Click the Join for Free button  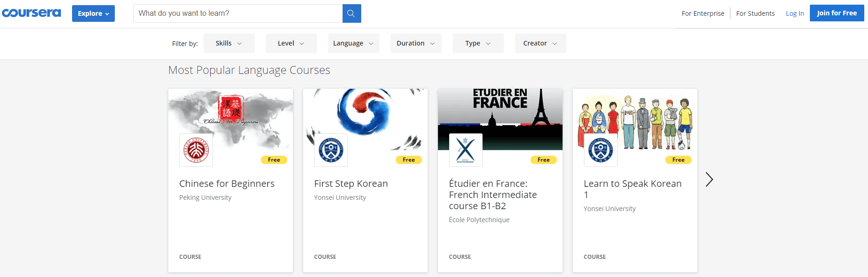click(x=837, y=13)
